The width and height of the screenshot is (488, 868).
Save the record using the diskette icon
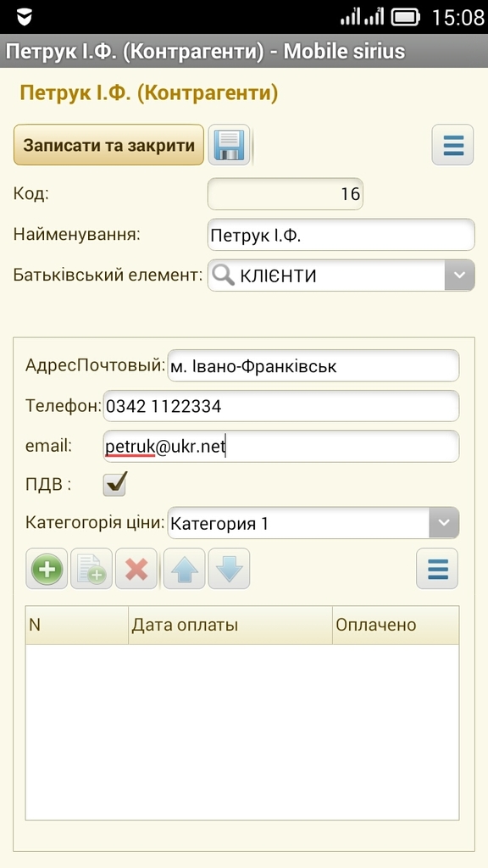tap(229, 145)
